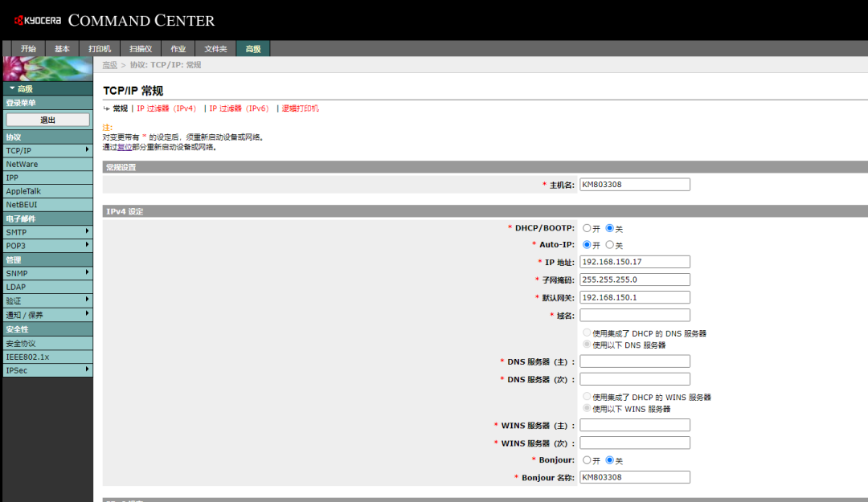Turn Auto-IP off (关)

coord(609,245)
